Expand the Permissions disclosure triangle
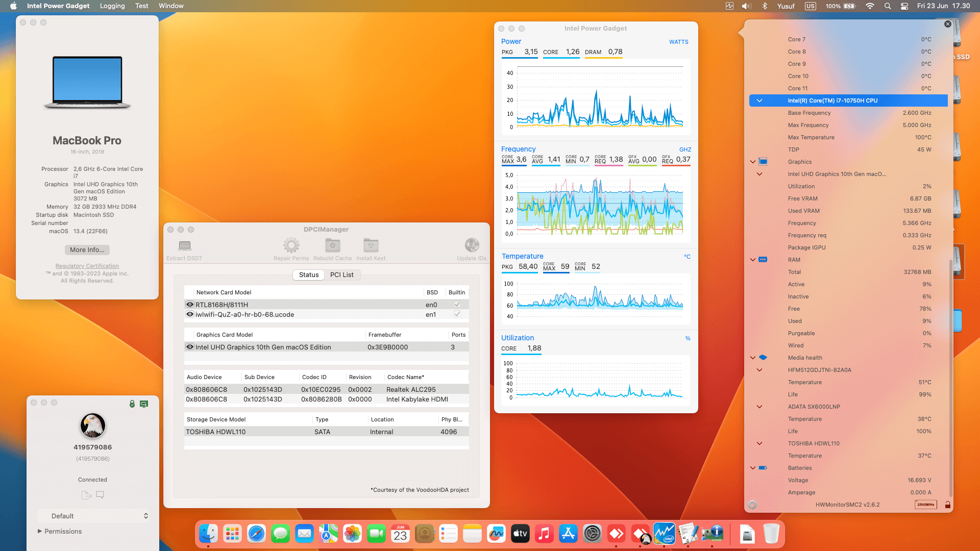 point(40,531)
